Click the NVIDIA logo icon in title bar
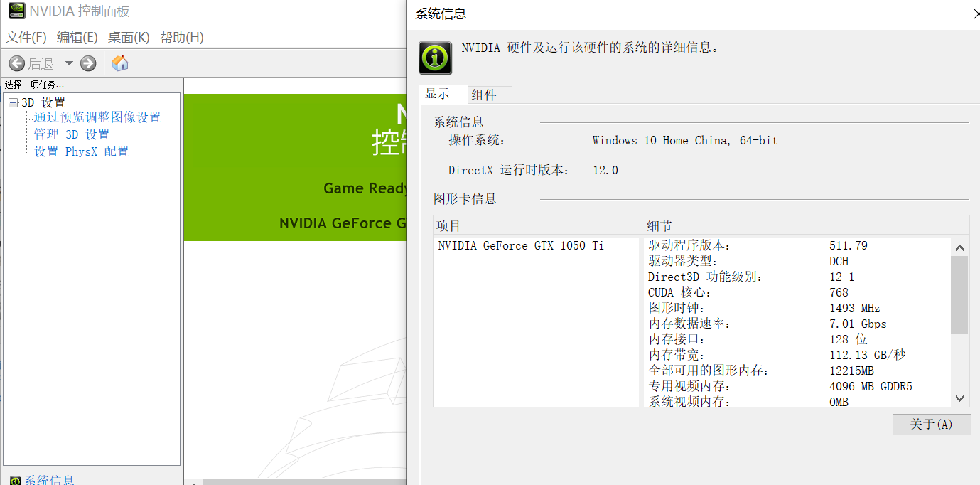This screenshot has height=485, width=980. click(x=16, y=11)
